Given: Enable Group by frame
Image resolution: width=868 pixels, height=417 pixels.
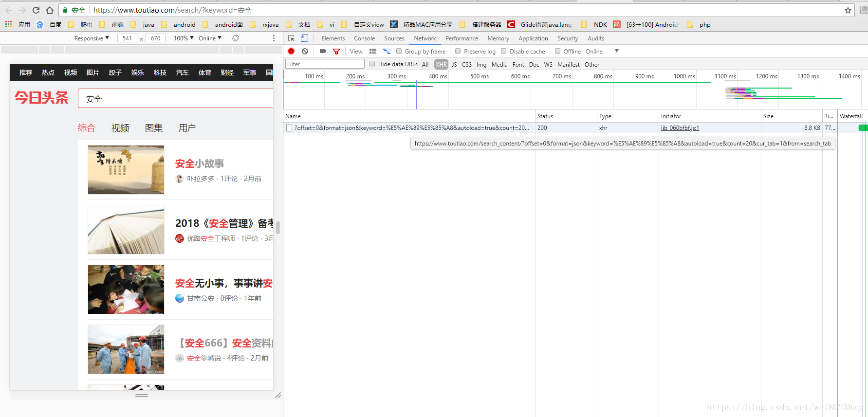Looking at the screenshot, I should [x=399, y=51].
